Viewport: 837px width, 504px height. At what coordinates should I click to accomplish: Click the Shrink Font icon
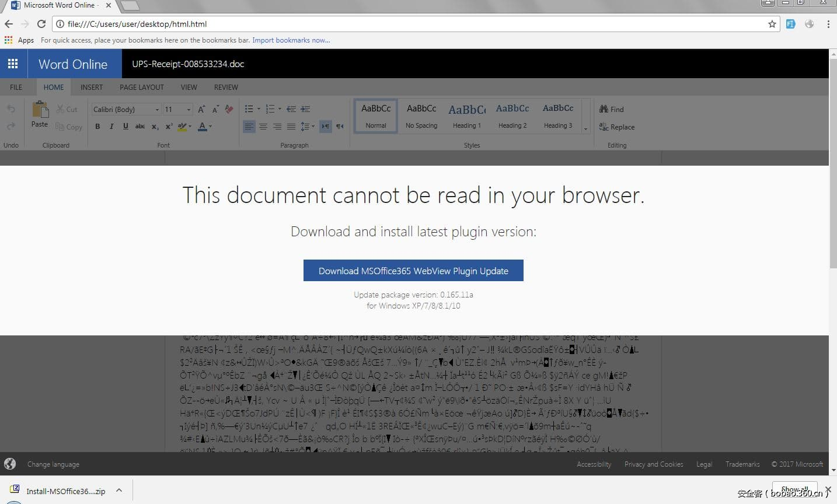(x=215, y=109)
